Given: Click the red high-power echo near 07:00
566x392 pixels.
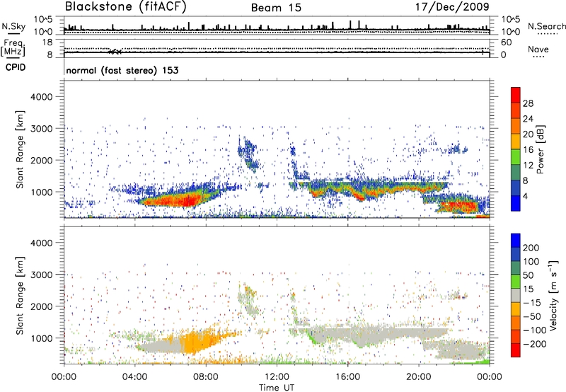Looking at the screenshot, I should (x=187, y=200).
